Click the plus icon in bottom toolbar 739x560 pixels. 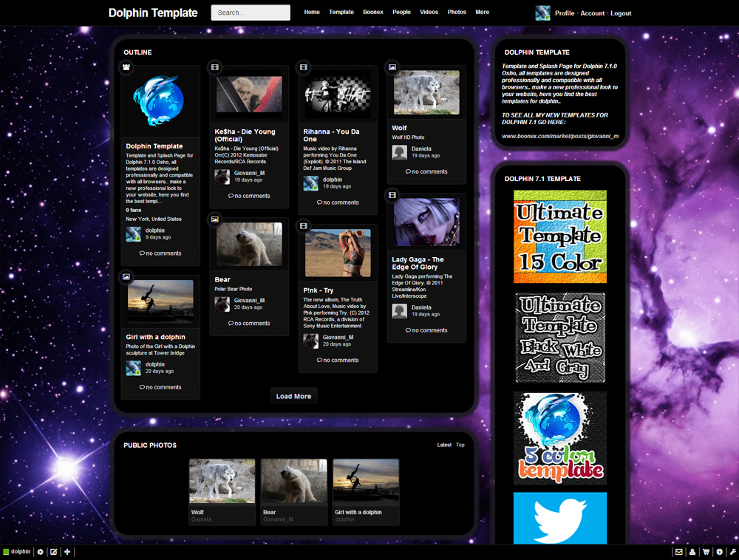67,552
